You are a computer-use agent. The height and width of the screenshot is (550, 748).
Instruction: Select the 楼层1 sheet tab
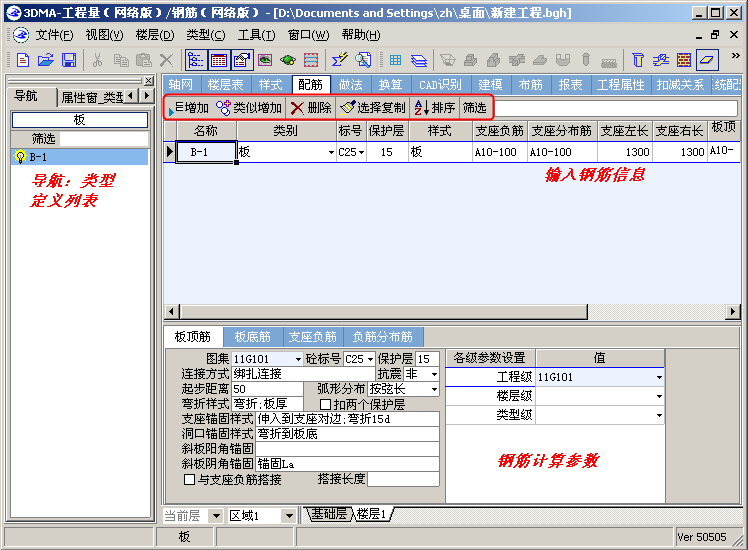(x=371, y=514)
